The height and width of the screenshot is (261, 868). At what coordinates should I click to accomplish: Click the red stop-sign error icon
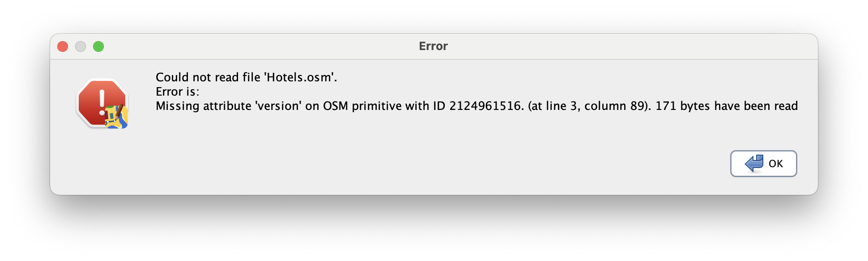click(x=102, y=103)
